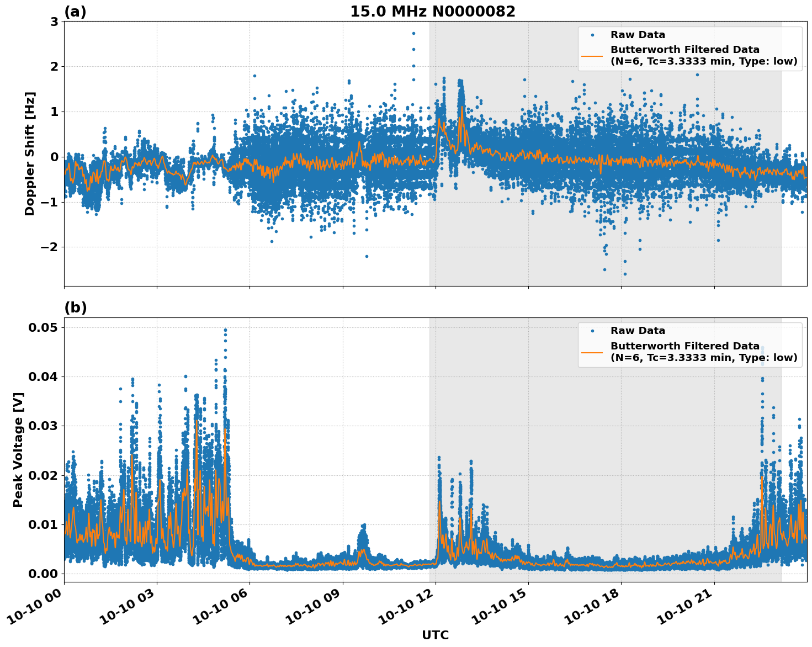Click the "0.05" tick on Peak Voltage axis

(43, 327)
